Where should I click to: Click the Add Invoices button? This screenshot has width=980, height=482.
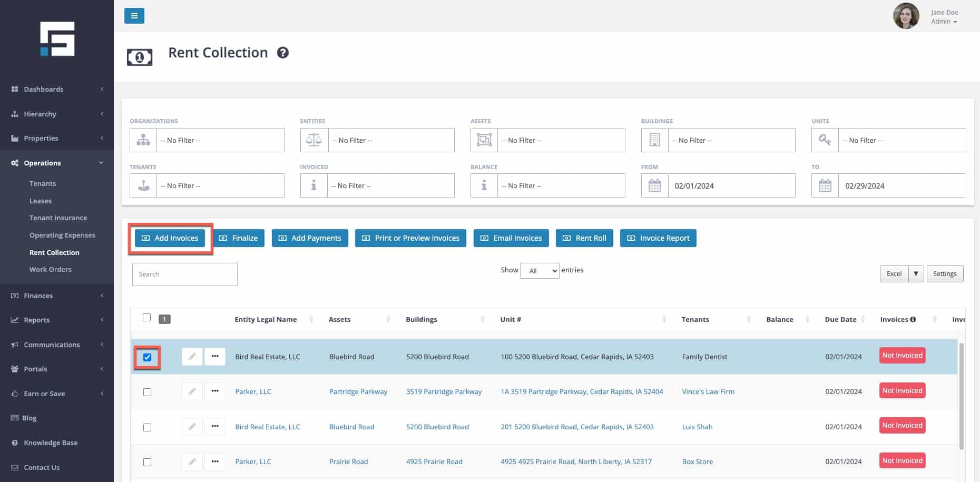[x=170, y=238]
